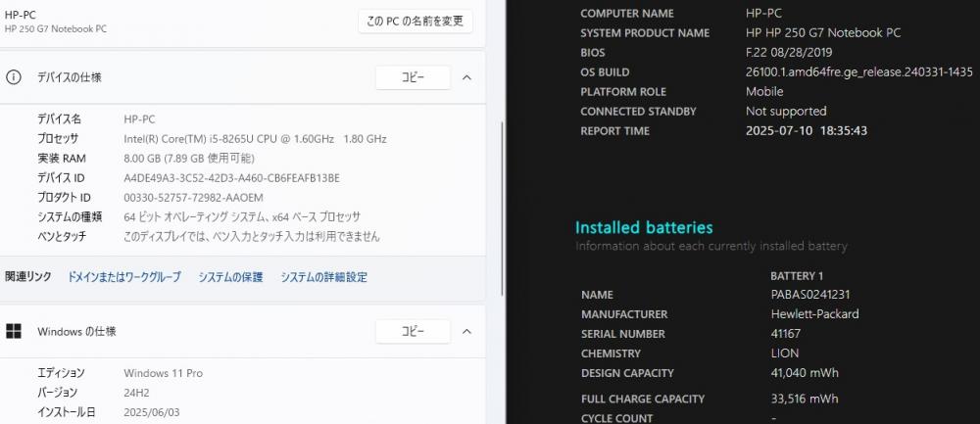Click the CYCLE COUNT label in report
980x424 pixels.
(x=616, y=418)
